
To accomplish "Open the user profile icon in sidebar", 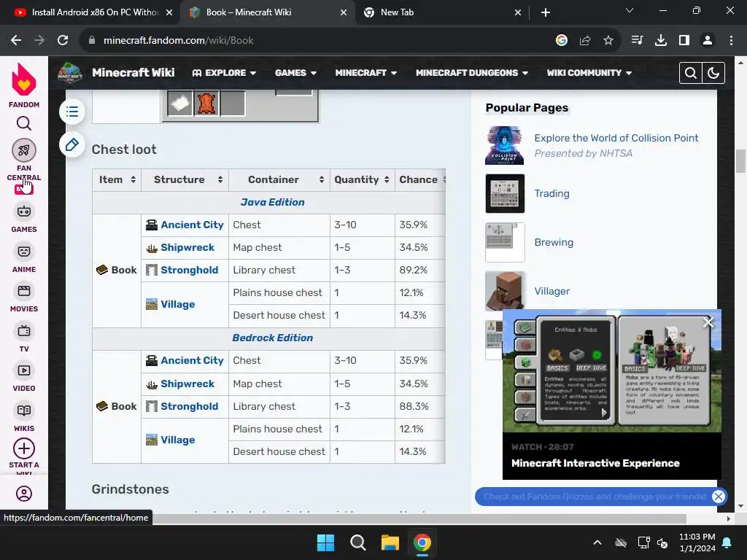I will pos(24,494).
